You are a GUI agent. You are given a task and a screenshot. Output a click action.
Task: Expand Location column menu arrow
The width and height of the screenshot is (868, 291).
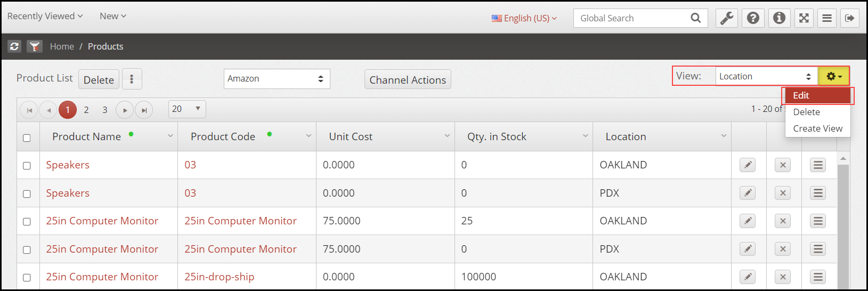[x=724, y=136]
